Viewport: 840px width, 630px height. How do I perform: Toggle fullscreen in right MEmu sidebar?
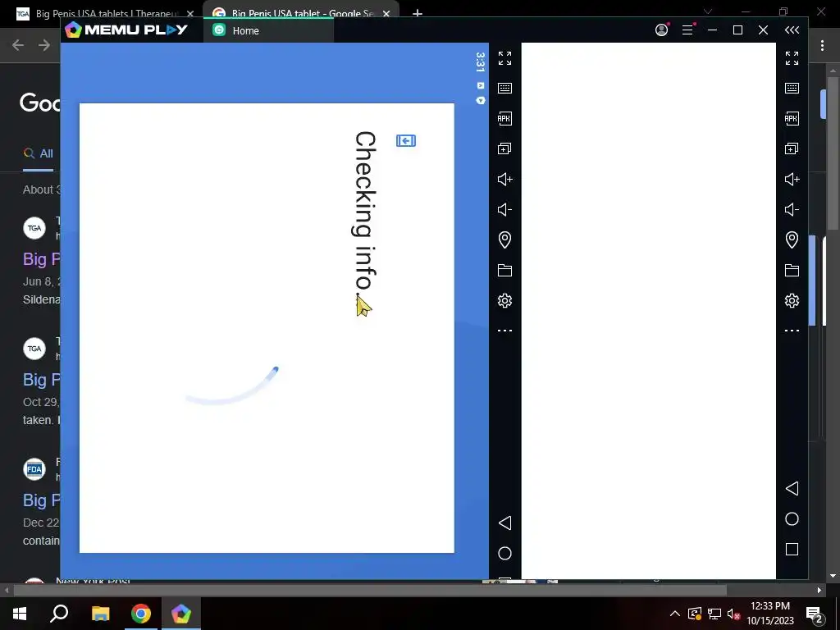coord(792,58)
